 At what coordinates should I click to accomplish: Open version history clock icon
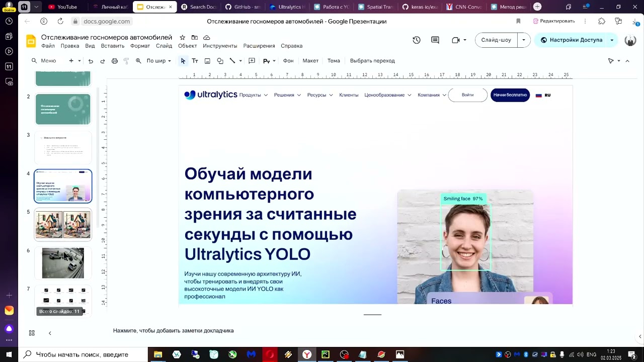pos(417,40)
